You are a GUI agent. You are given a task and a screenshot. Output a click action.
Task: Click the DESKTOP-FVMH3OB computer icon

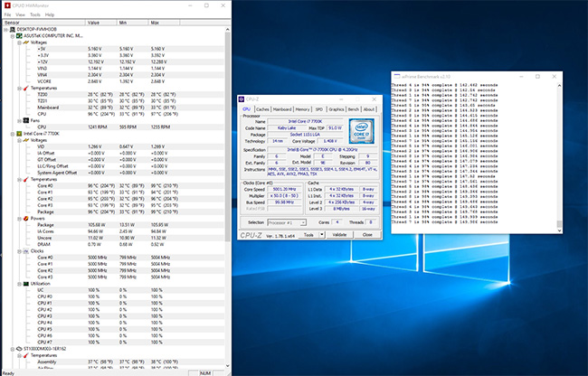(13, 29)
